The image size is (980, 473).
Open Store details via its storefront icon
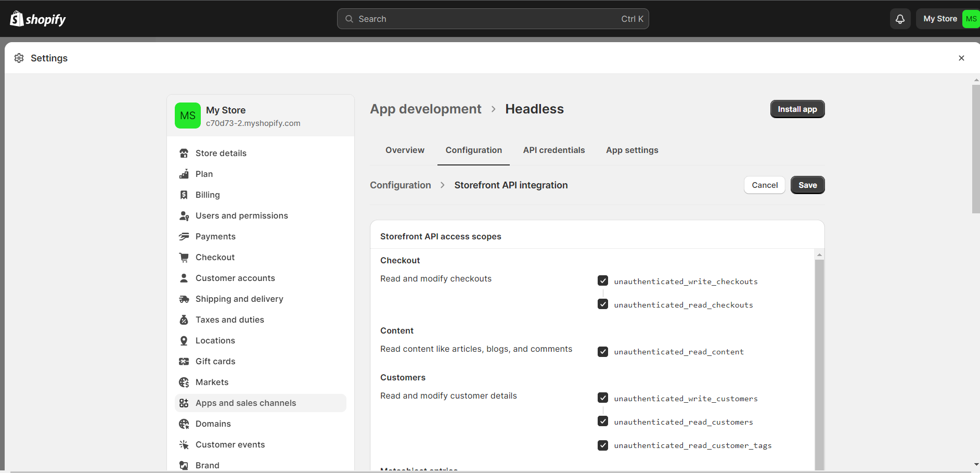coord(184,154)
